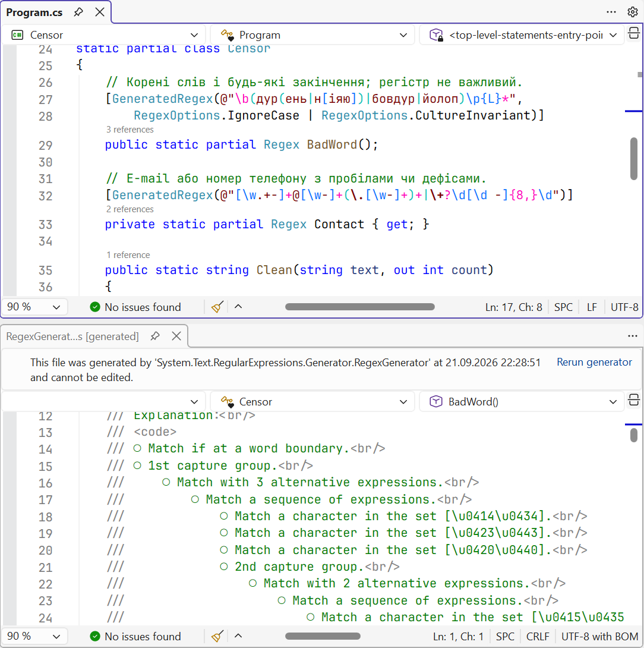Viewport: 644px width, 648px height.
Task: Open the 2 references CodeLens link
Action: point(130,209)
